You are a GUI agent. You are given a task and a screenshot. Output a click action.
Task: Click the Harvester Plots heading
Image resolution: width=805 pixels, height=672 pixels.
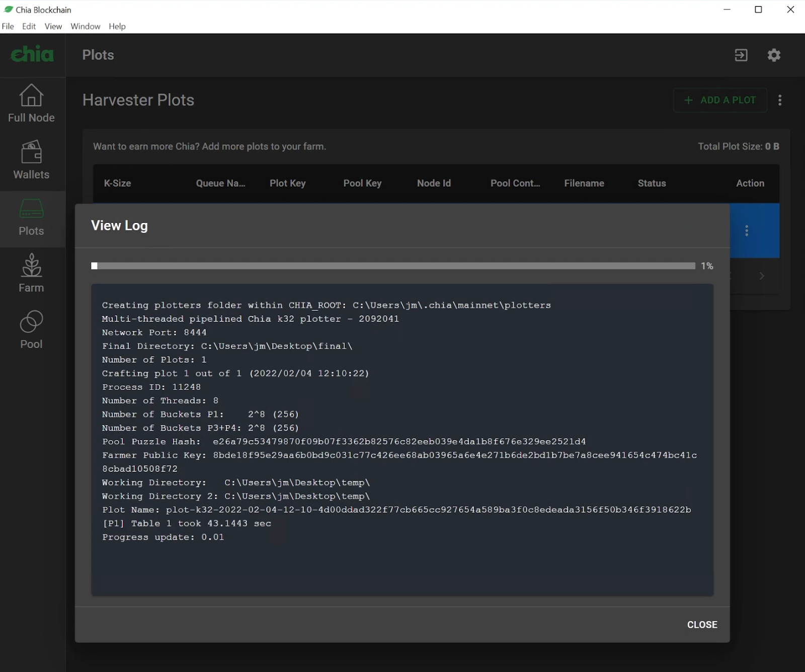coord(138,100)
